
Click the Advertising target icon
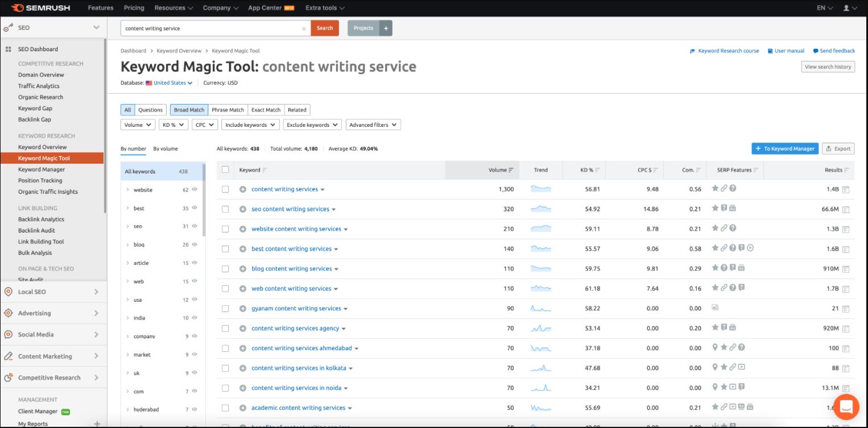(x=8, y=313)
